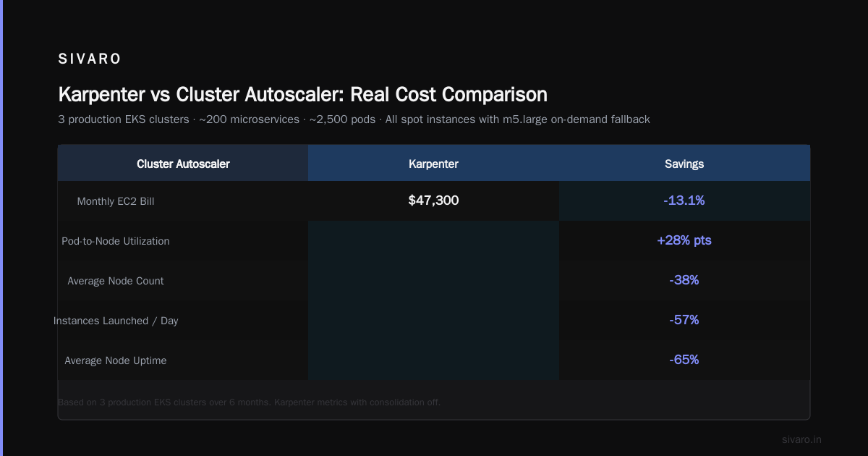
Task: Open the sivaro.in link
Action: point(801,439)
